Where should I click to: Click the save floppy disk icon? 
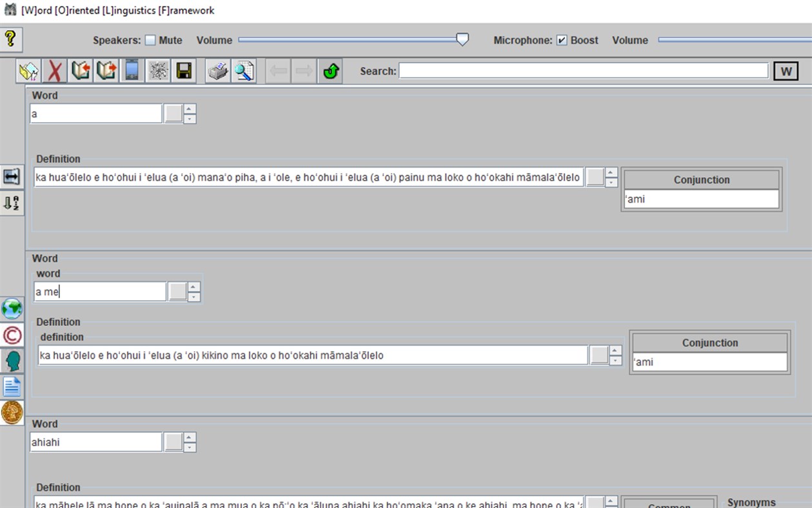tap(184, 70)
